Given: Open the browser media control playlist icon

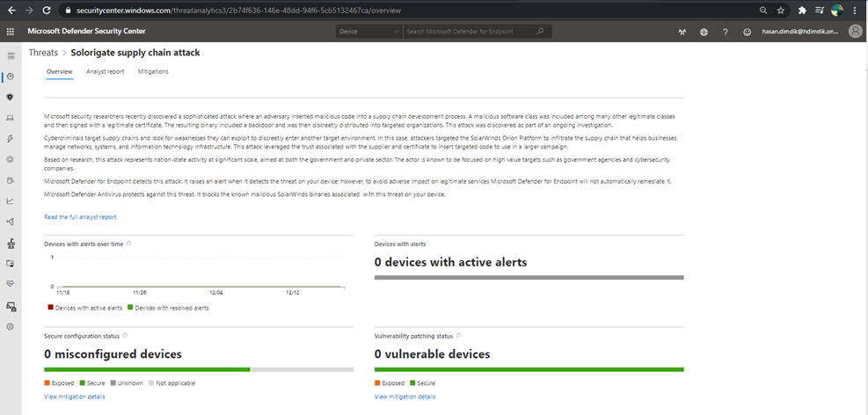Looking at the screenshot, I should pyautogui.click(x=820, y=11).
